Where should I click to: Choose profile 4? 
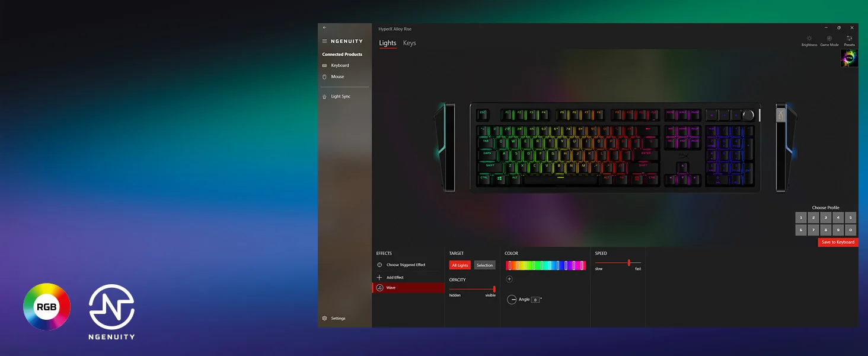tap(838, 217)
